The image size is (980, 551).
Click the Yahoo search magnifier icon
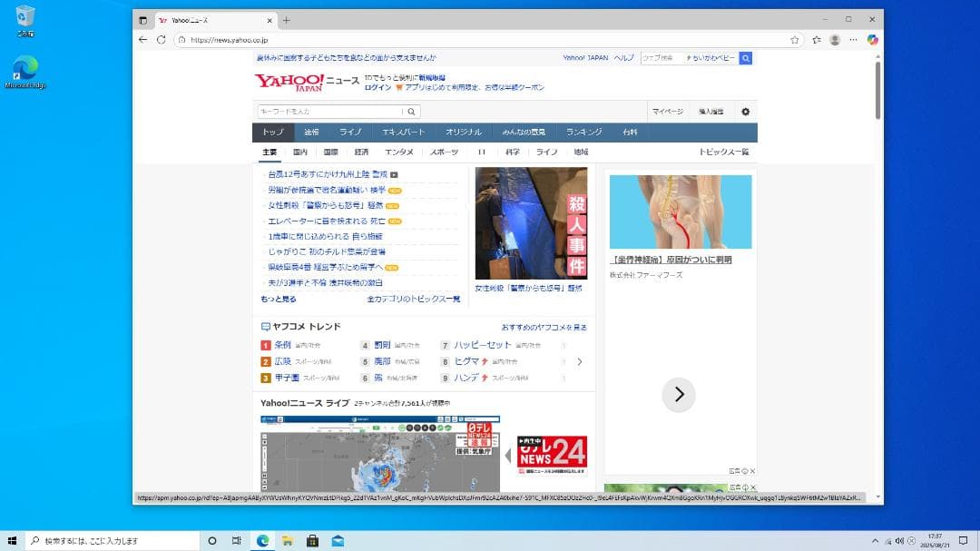[x=410, y=111]
